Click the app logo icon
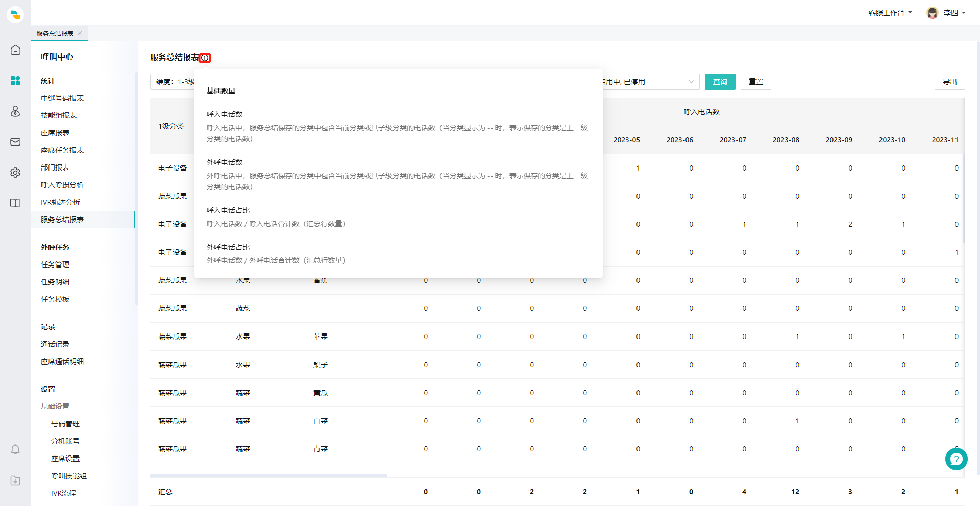This screenshot has height=506, width=980. (15, 14)
